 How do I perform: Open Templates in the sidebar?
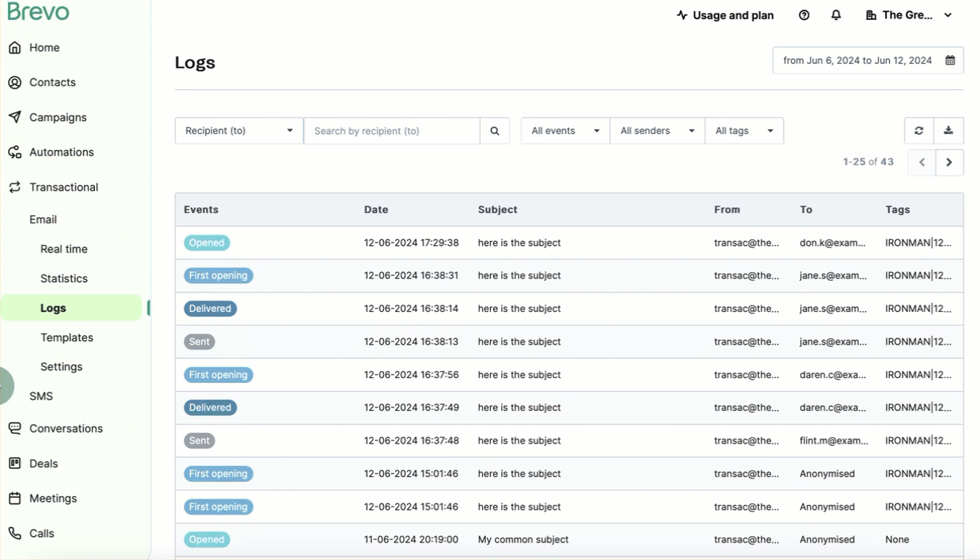click(x=67, y=337)
